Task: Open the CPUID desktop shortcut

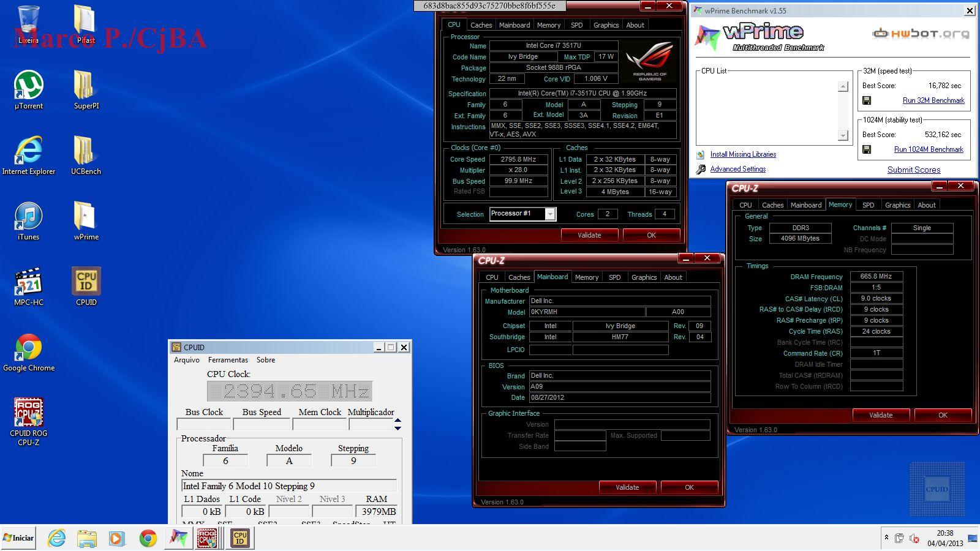Action: 86,287
